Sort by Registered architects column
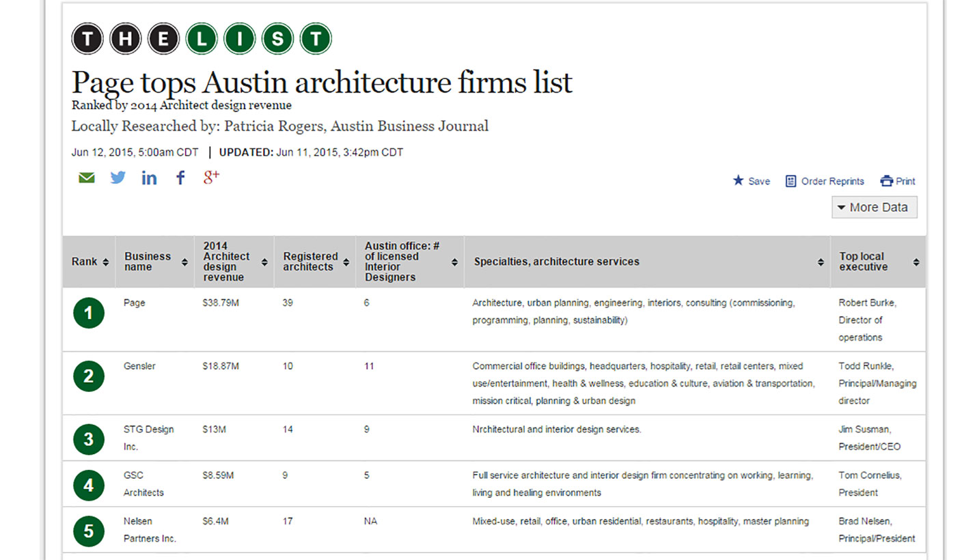 [x=346, y=262]
